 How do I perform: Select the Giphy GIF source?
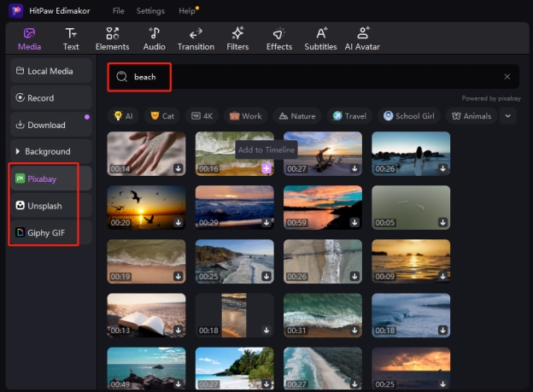coord(51,232)
